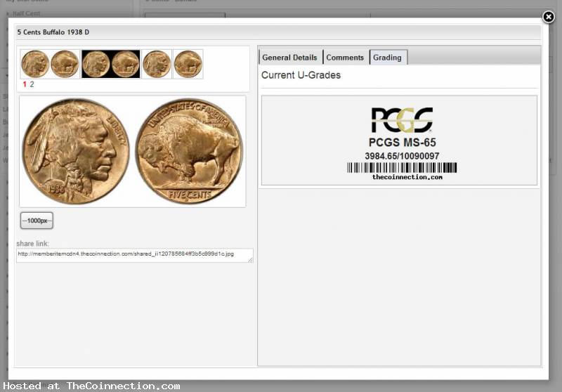The image size is (562, 392).
Task: Select the obverse-only Indian head thumbnail
Action: pos(157,64)
